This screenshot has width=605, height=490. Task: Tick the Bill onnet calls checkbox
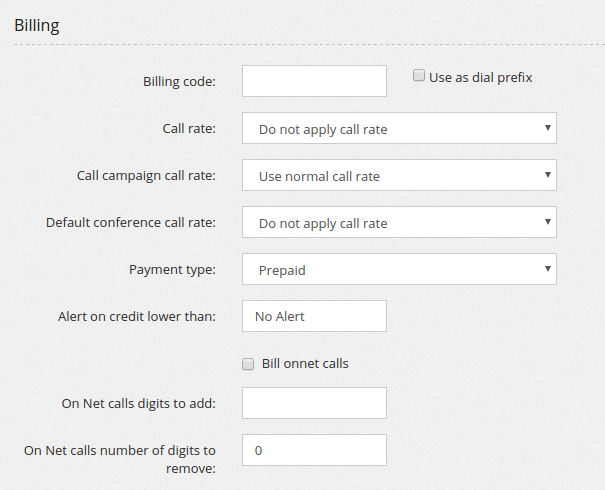point(248,364)
